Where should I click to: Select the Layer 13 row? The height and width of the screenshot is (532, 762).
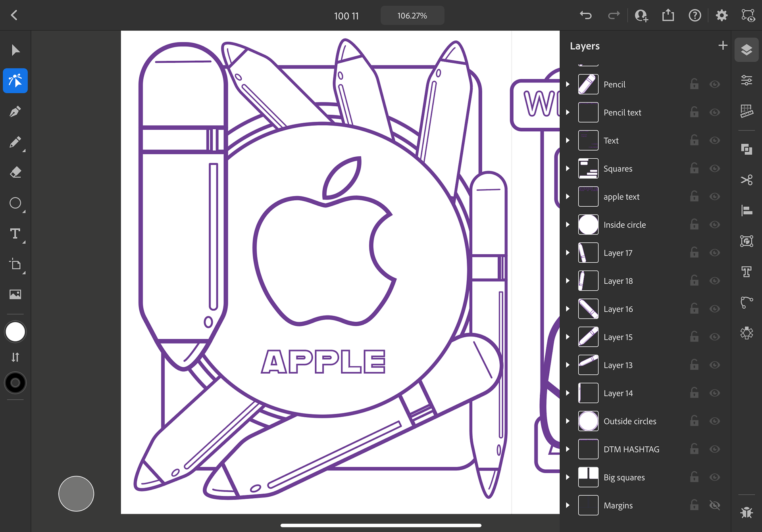pyautogui.click(x=645, y=365)
